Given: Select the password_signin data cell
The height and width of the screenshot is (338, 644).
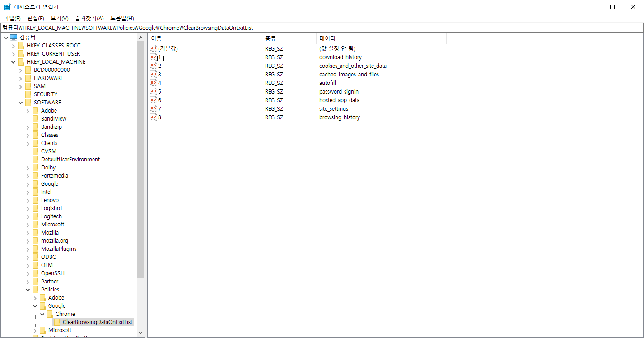Looking at the screenshot, I should click(339, 92).
